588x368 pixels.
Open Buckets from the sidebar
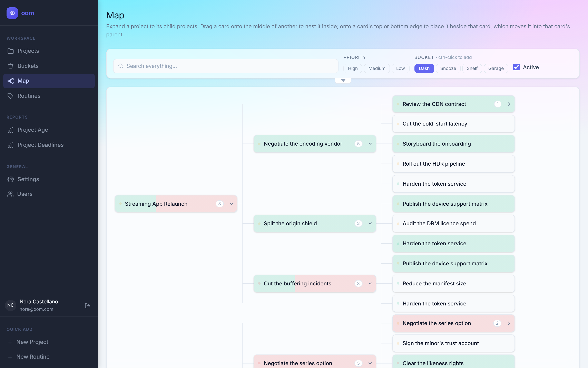pos(49,66)
